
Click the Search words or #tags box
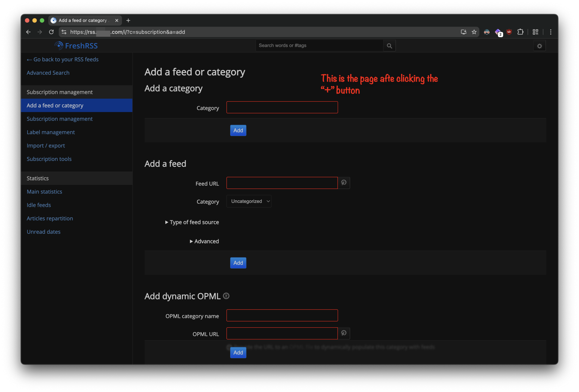(320, 46)
